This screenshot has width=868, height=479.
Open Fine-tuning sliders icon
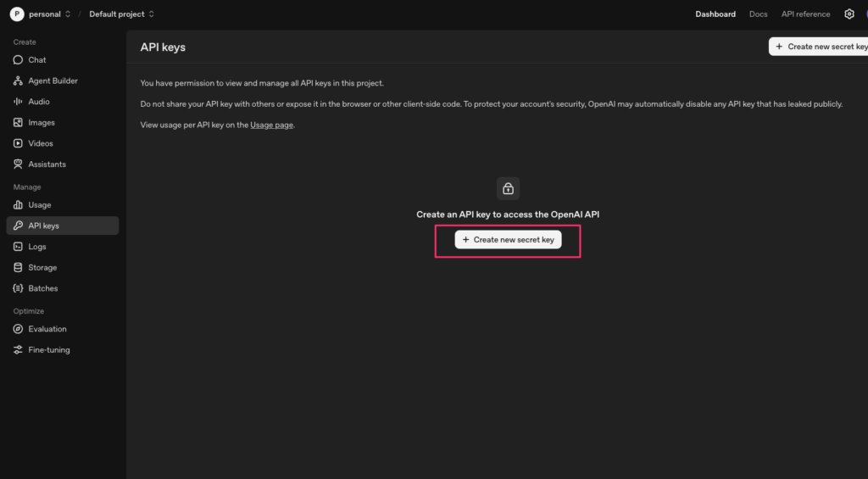click(18, 350)
